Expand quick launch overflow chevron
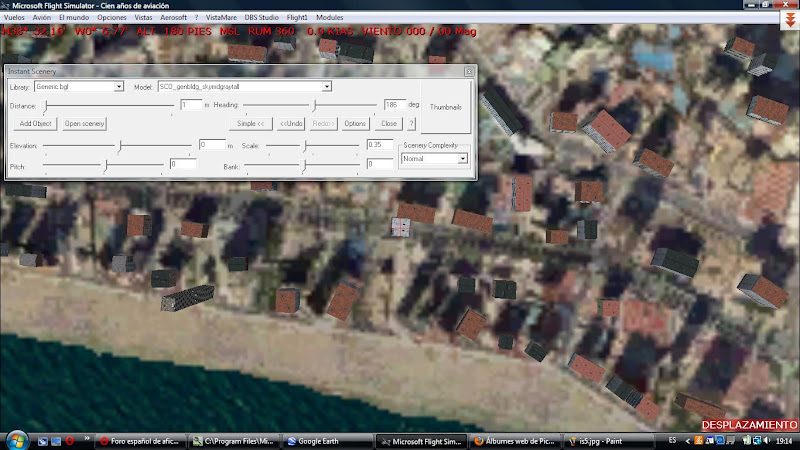 [87, 438]
